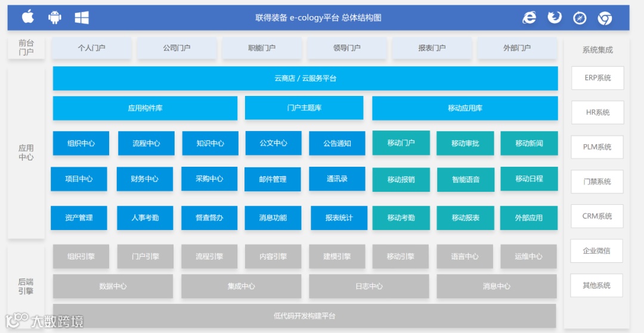Image resolution: width=644 pixels, height=333 pixels.
Task: Click the 移动考勤 tile
Action: pyautogui.click(x=401, y=218)
